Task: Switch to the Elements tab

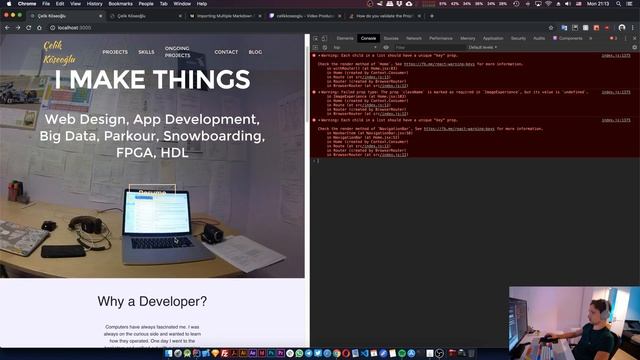Action: tap(345, 38)
